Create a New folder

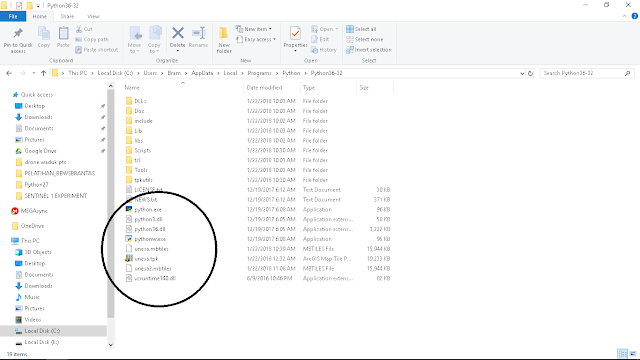[x=224, y=40]
